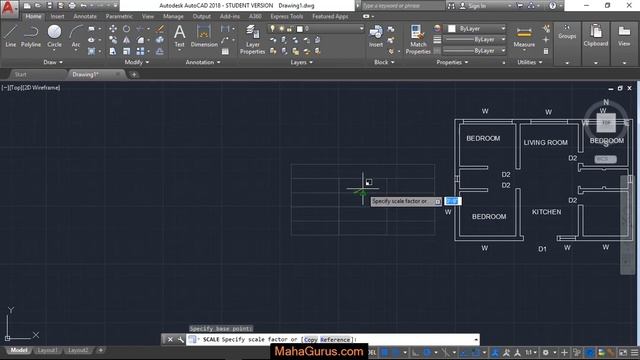
Task: Toggle Ortho mode in status bar
Action: (x=415, y=352)
